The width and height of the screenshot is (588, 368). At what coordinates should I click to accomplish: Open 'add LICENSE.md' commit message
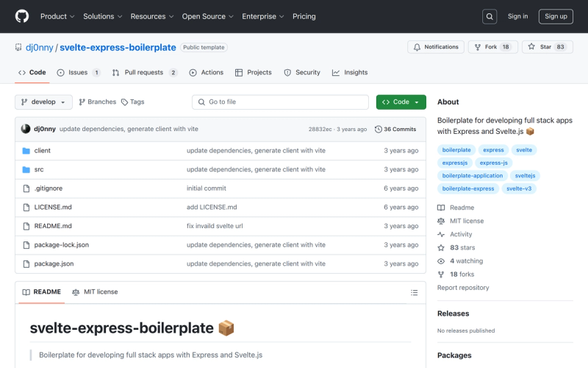pyautogui.click(x=212, y=208)
